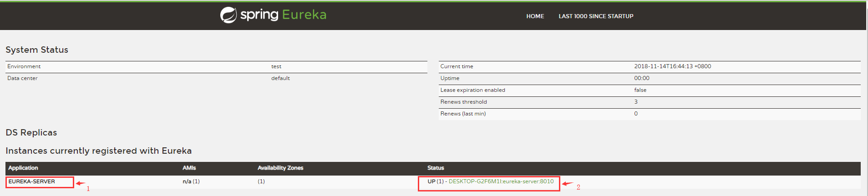
Task: Open LAST 1000 SINCE STARTUP page
Action: 596,16
